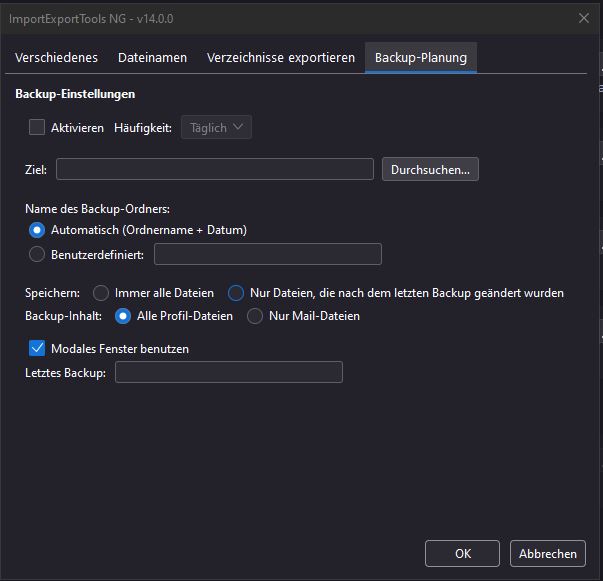Open the Häufigkeit Täglich dropdown

click(216, 127)
